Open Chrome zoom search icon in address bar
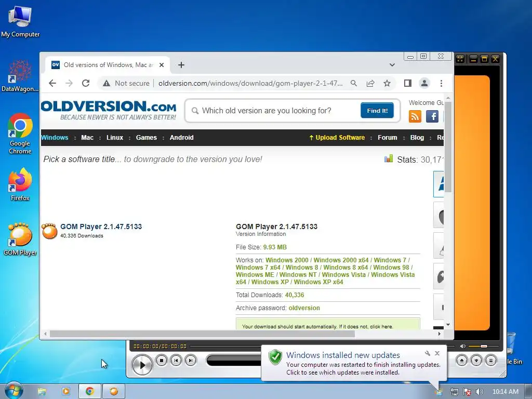 (353, 83)
